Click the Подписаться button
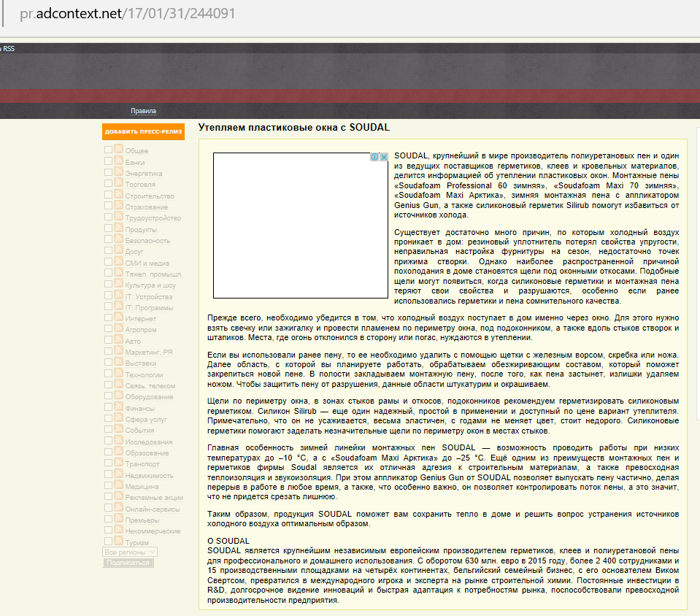This screenshot has height=616, width=700. (x=128, y=563)
